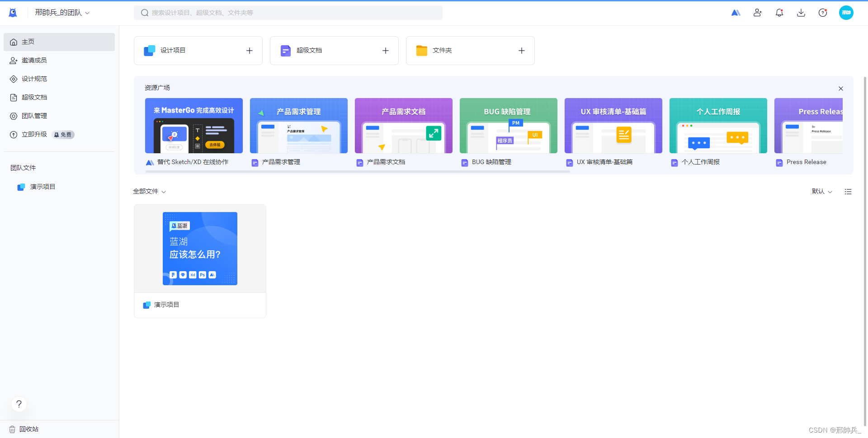Screen dimensions: 868x438
Task: Click the floating question mark help button
Action: 19,404
